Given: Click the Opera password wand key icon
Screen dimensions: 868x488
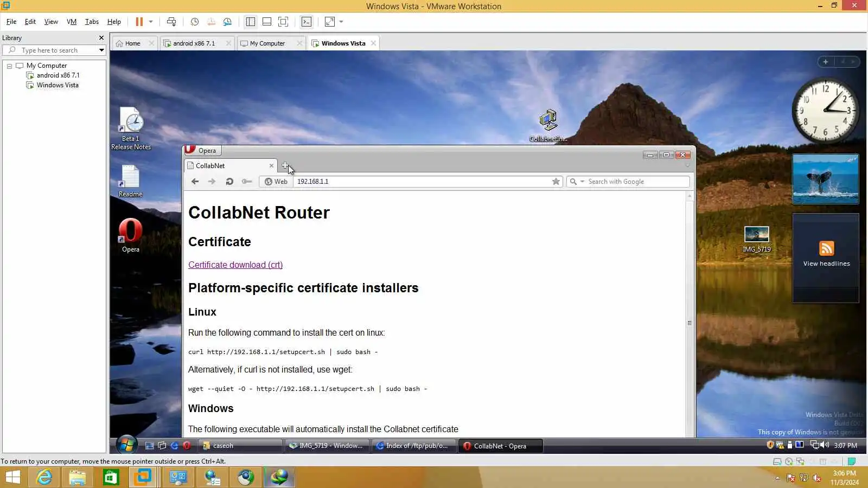Looking at the screenshot, I should (x=247, y=182).
